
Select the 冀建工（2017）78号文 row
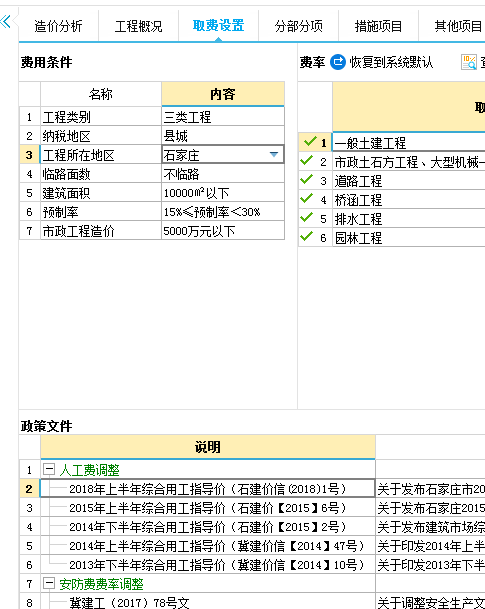[x=208, y=602]
